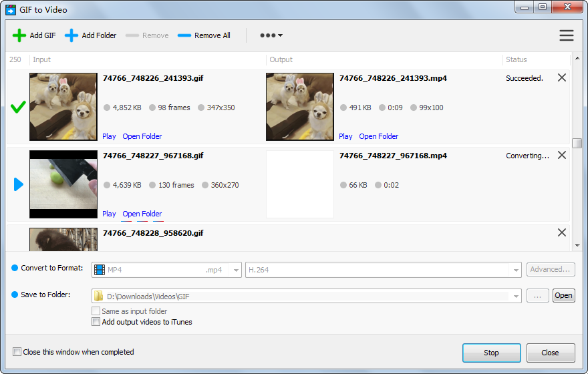This screenshot has height=374, width=588.
Task: Click the Input column header
Action: (41, 59)
